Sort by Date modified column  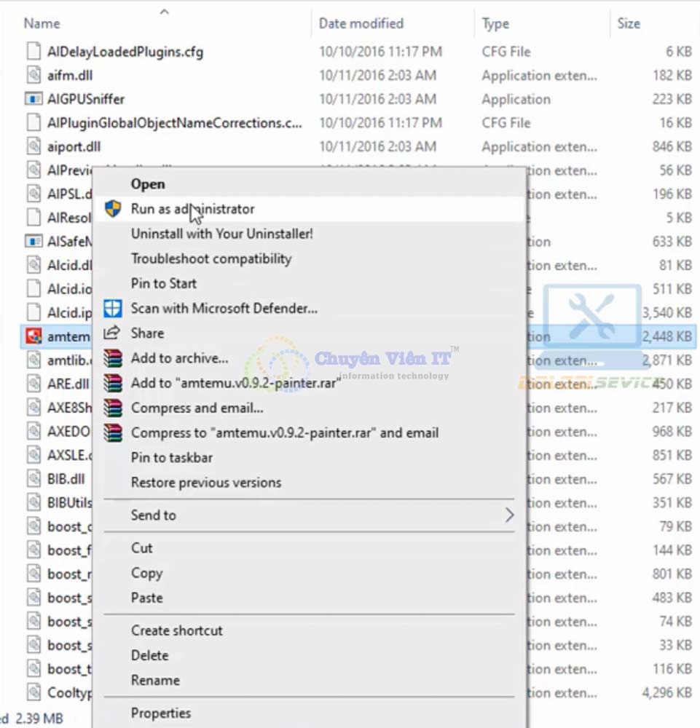tap(361, 23)
